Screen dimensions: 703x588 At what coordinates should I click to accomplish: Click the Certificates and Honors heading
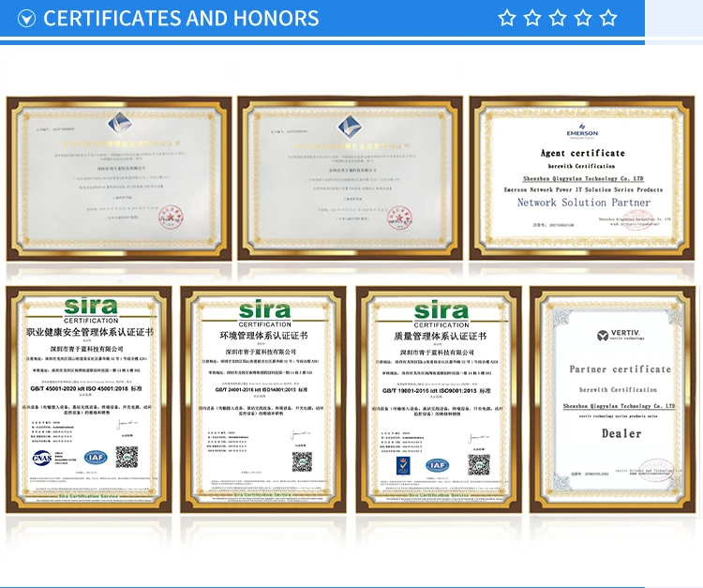tap(181, 19)
